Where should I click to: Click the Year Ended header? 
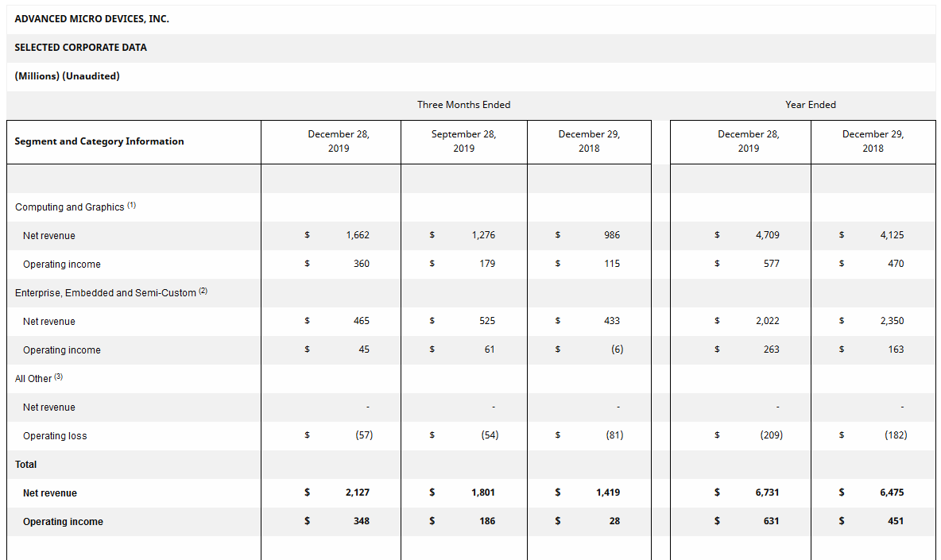(810, 105)
